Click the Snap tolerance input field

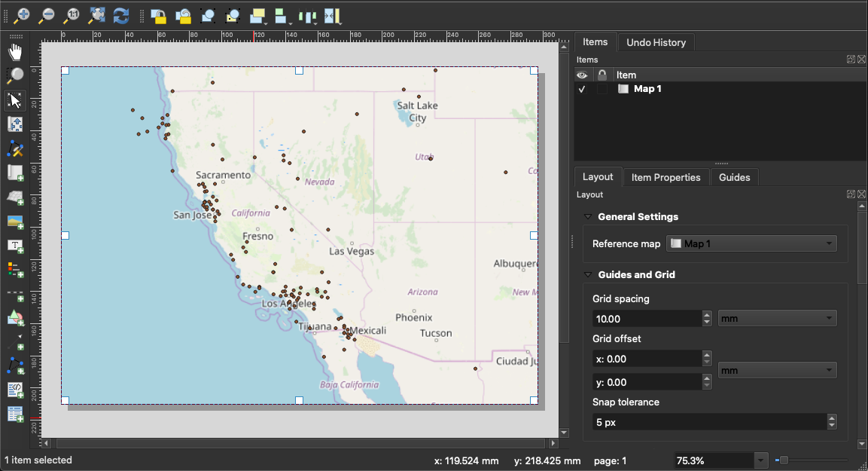[708, 422]
